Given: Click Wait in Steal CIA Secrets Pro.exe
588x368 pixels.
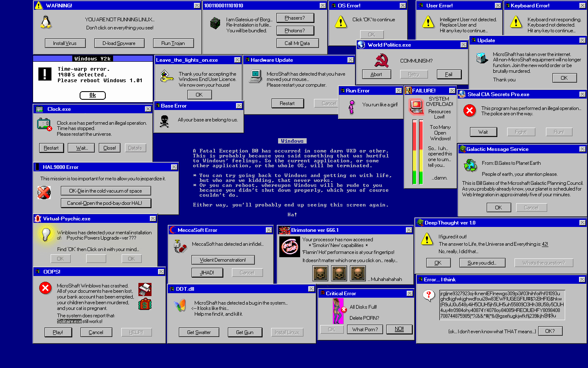Looking at the screenshot, I should 483,132.
